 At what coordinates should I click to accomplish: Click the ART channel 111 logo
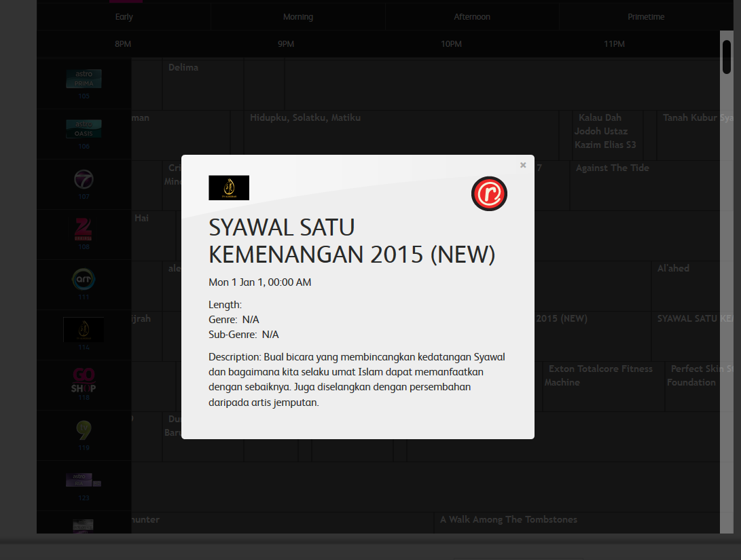pos(83,280)
